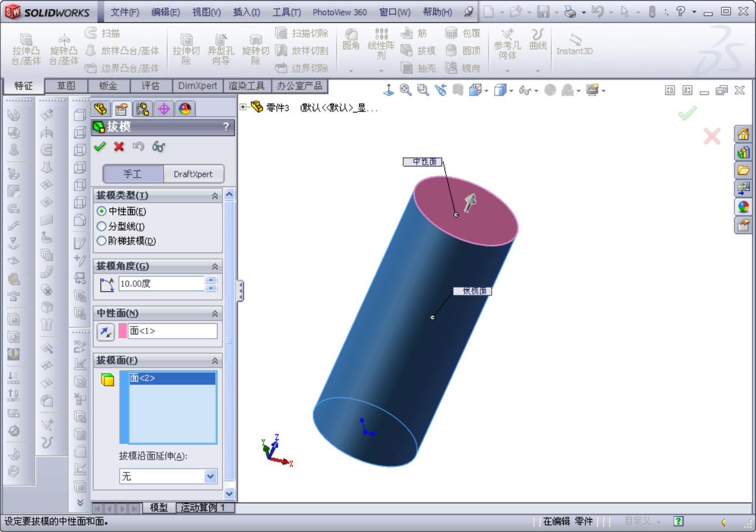Click Revolved Boss/Base (旋转凸台/基体) tool
This screenshot has width=756, height=532.
[x=64, y=49]
